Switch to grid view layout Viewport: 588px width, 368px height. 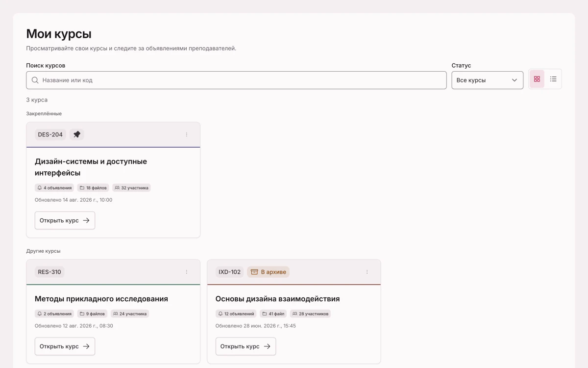[x=537, y=79]
